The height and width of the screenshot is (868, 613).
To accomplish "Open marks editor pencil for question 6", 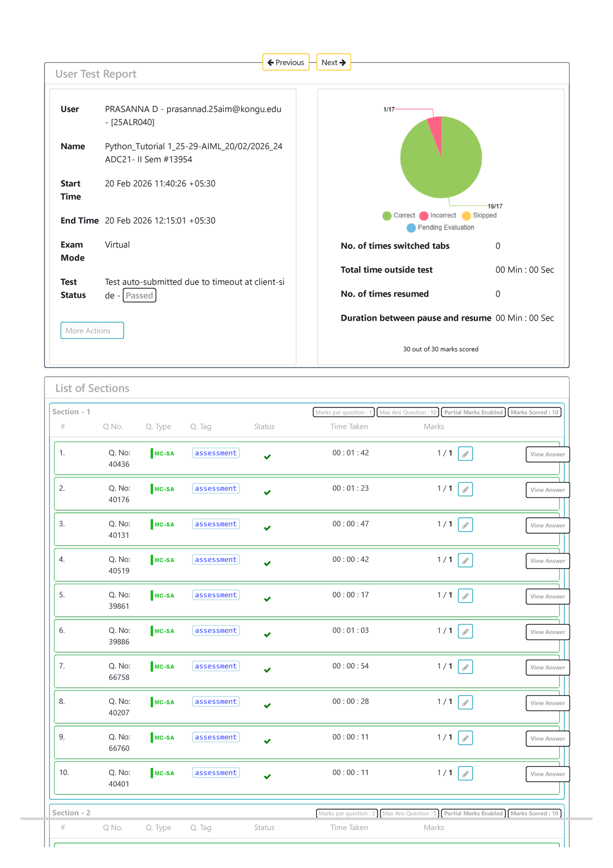I will 465,632.
